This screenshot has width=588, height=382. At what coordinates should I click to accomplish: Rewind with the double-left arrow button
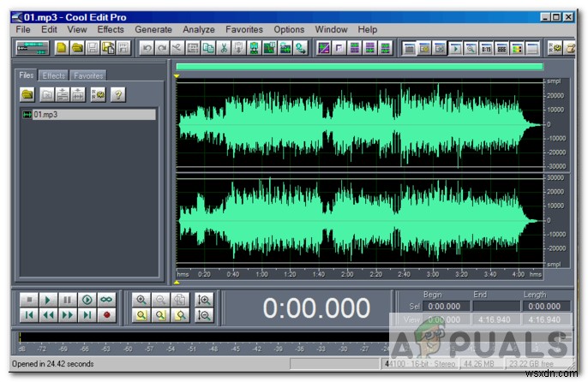click(48, 315)
